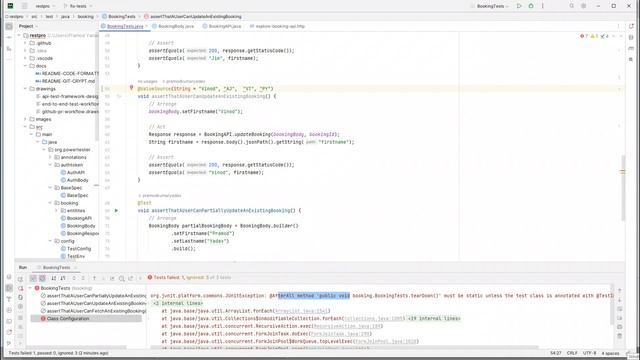Click the BookingTests breadcrumb
This screenshot has height=360, width=640.
tap(119, 17)
